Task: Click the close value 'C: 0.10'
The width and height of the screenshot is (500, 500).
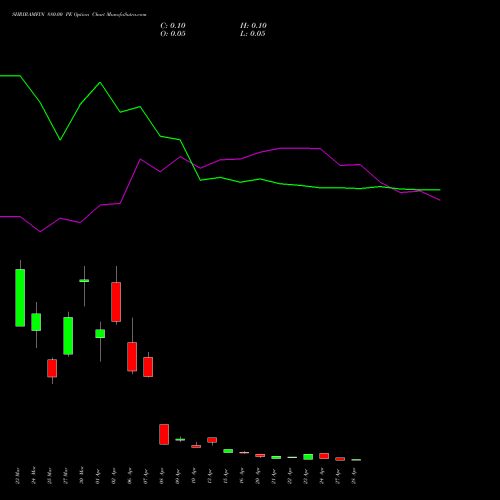Action: pyautogui.click(x=173, y=26)
